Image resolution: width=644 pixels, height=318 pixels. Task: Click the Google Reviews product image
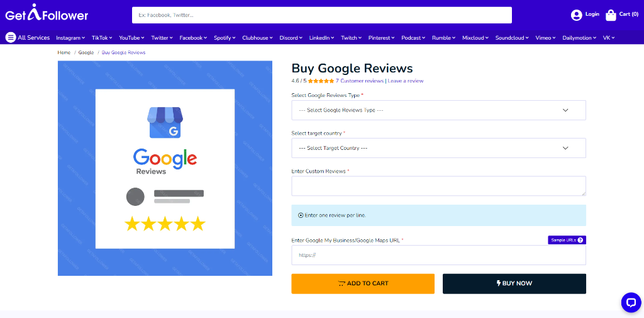click(x=165, y=168)
